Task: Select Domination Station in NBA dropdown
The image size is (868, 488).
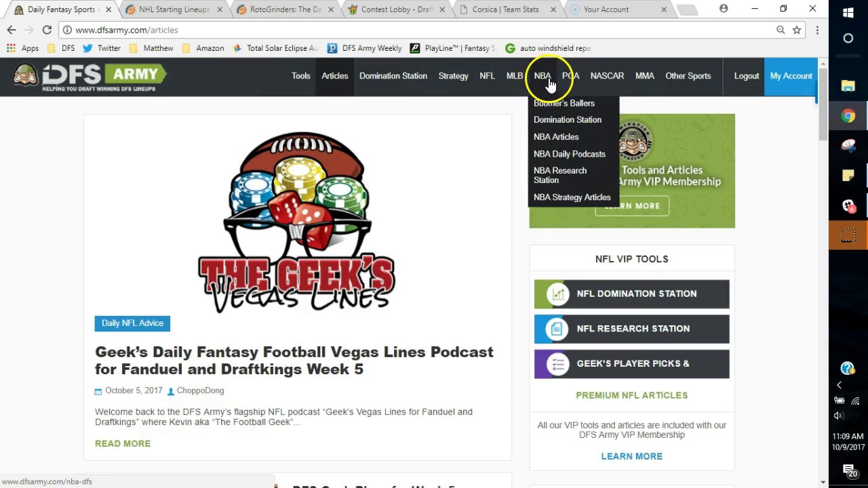Action: coord(568,120)
